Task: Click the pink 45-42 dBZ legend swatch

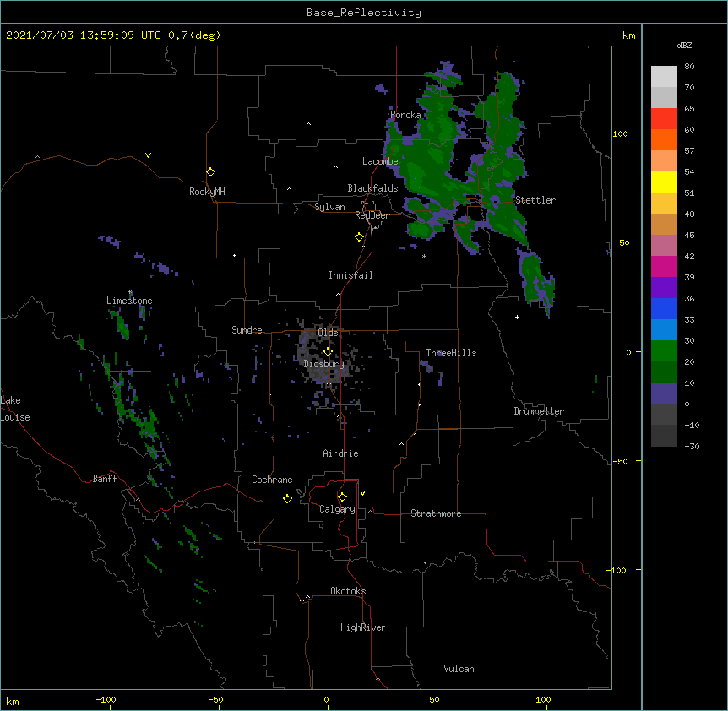Action: pos(664,245)
